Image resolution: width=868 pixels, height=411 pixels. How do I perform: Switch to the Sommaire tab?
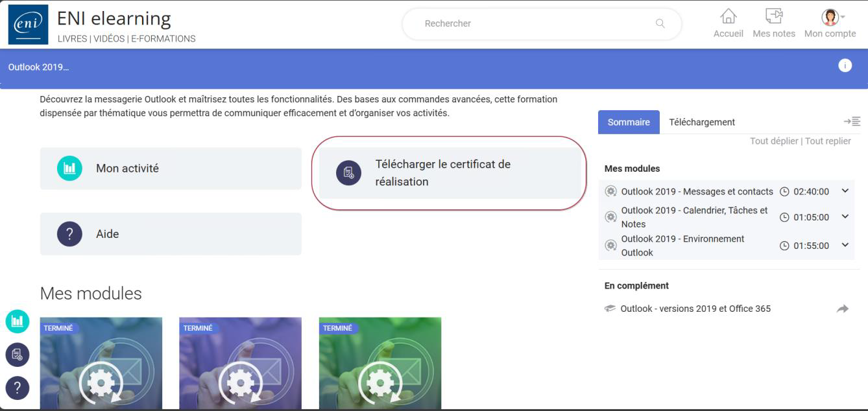pos(629,122)
